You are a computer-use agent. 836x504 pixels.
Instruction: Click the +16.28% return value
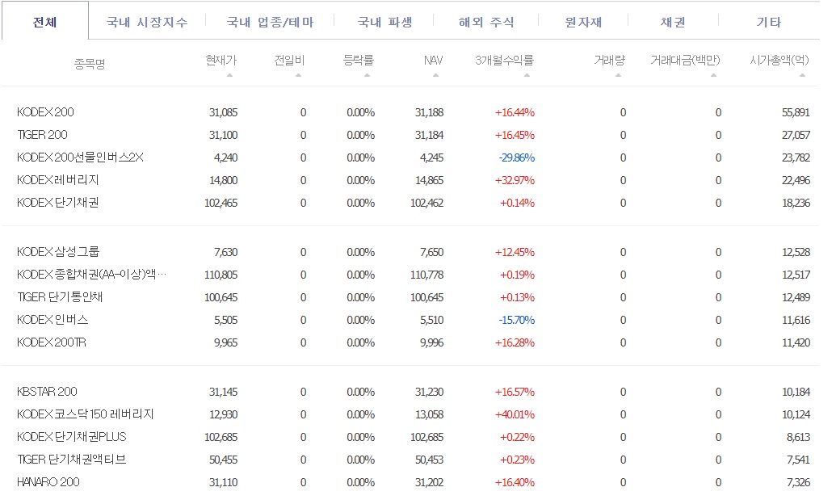coord(515,342)
